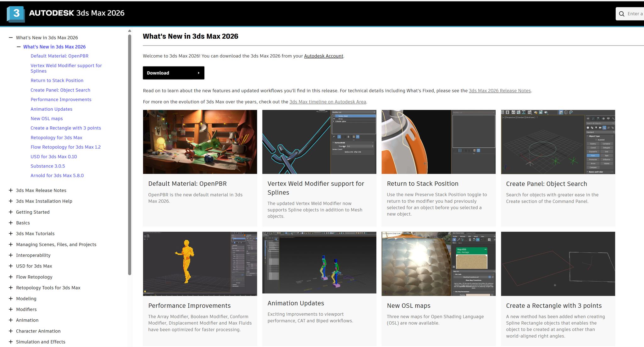Click the Return to Stack Position thumbnail
644x347 pixels.
[438, 142]
